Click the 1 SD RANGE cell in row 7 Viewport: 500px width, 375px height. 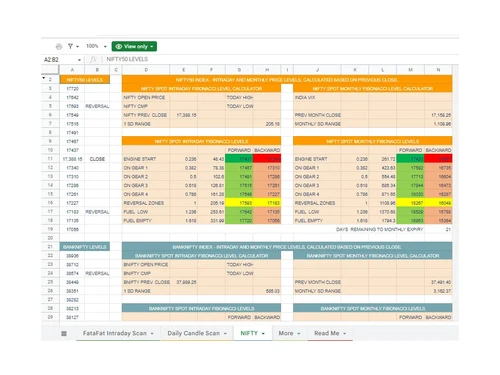tap(146, 124)
